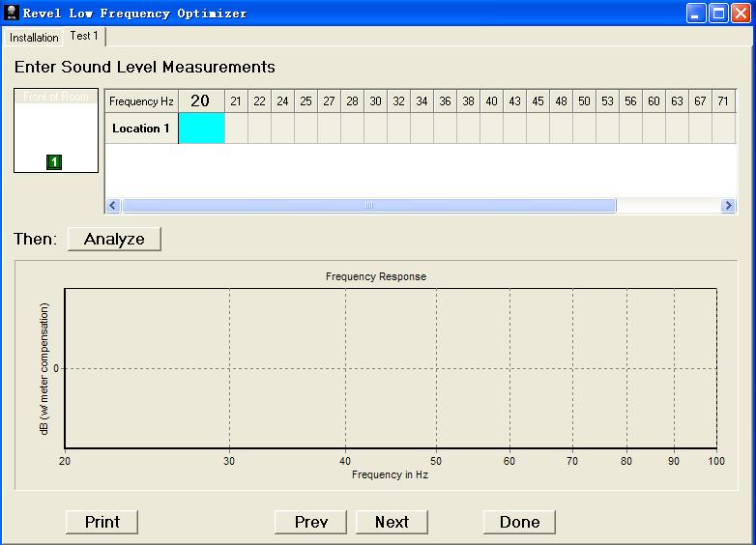Click the Location 1 cell under 63 Hz

[x=678, y=129]
